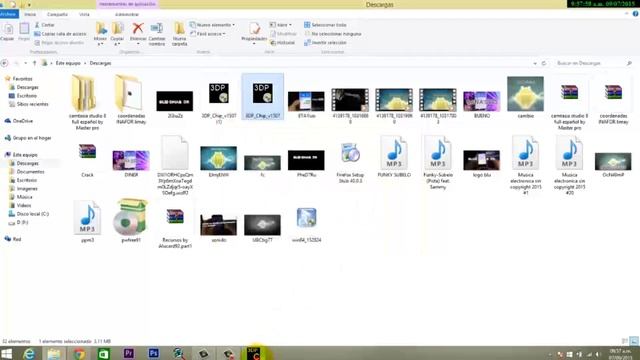
Task: Open the Archivo menu
Action: [x=8, y=14]
